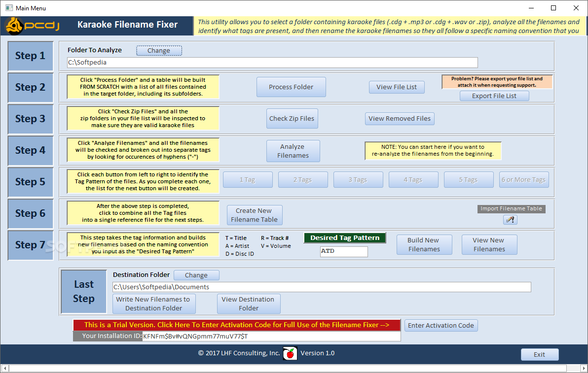Focus the Destination Folder path field
This screenshot has width=588, height=373.
(322, 287)
